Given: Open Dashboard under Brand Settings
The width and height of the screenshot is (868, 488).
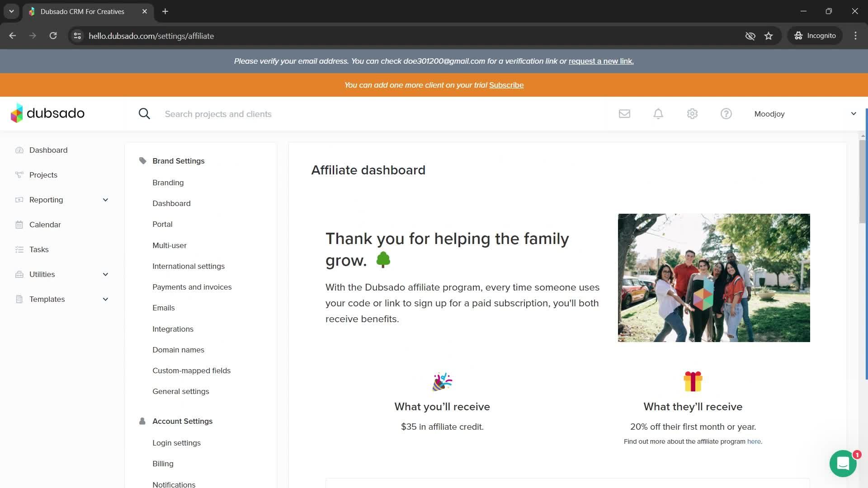Looking at the screenshot, I should (x=171, y=203).
